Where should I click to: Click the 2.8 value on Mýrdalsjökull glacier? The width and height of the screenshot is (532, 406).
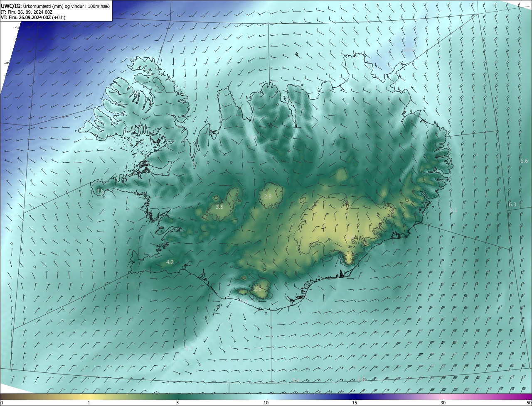pos(258,289)
